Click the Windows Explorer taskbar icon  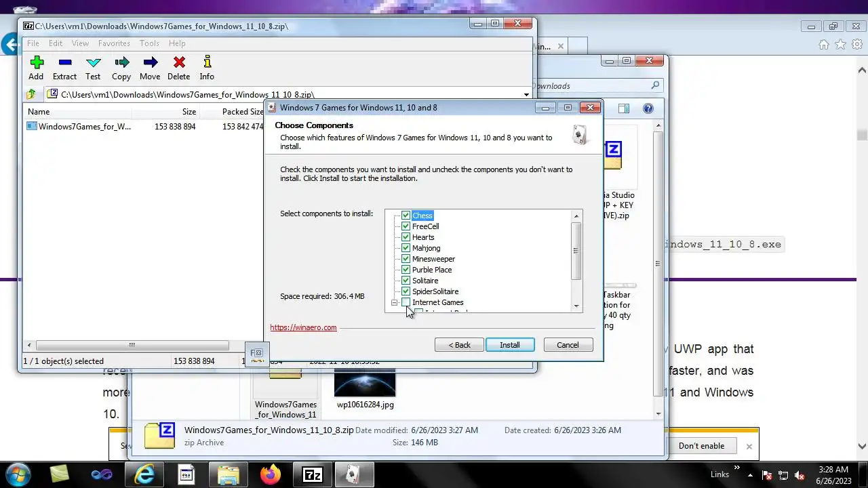click(229, 474)
